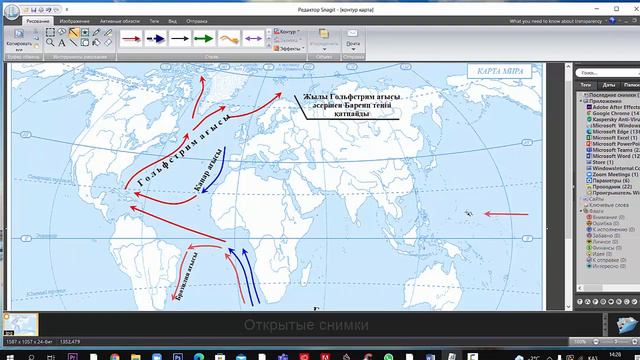Open Photoshop from the taskbar
The width and height of the screenshot is (640, 360).
click(178, 357)
